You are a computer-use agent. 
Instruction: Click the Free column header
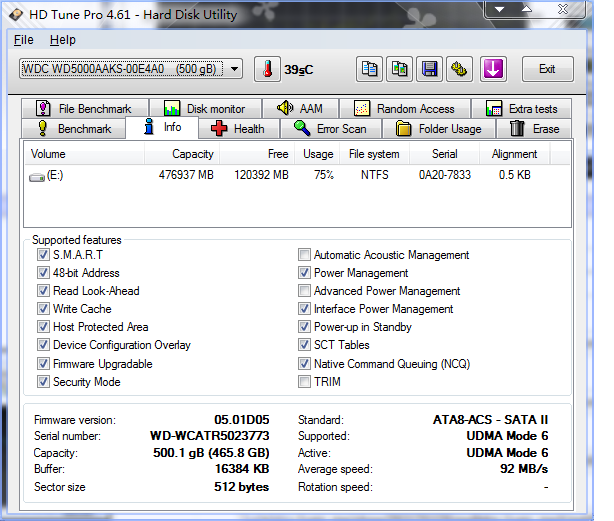(257, 154)
